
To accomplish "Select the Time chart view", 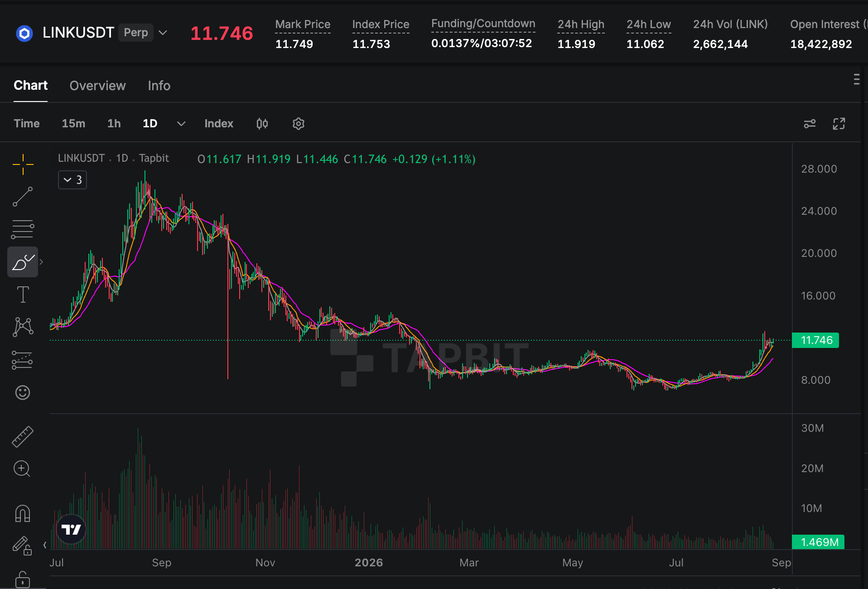I will (x=27, y=124).
